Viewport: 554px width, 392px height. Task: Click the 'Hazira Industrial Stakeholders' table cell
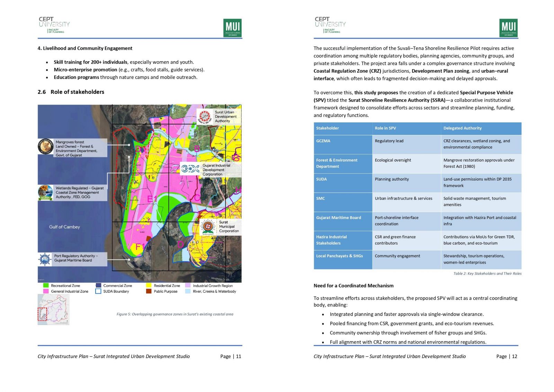343,240
